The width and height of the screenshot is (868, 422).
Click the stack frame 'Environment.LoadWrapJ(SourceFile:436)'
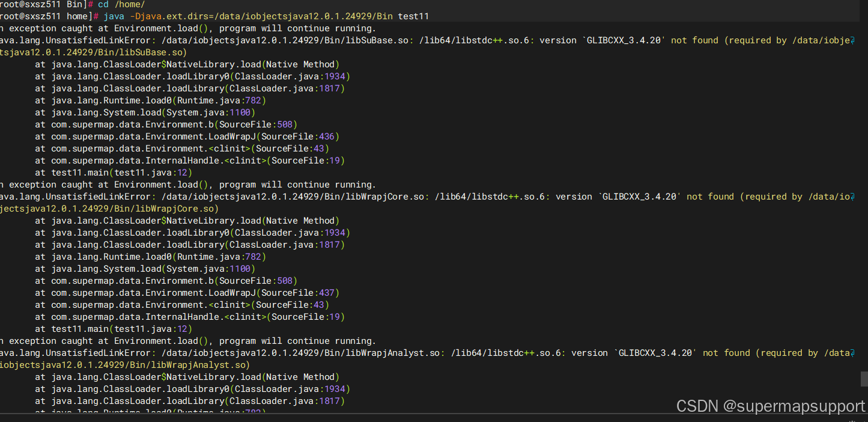click(x=187, y=136)
